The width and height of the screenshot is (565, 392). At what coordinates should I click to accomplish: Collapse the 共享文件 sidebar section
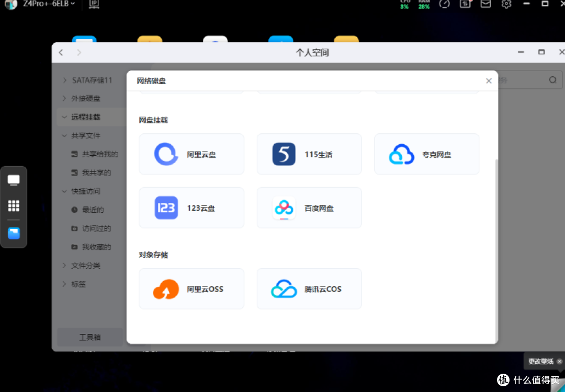64,136
